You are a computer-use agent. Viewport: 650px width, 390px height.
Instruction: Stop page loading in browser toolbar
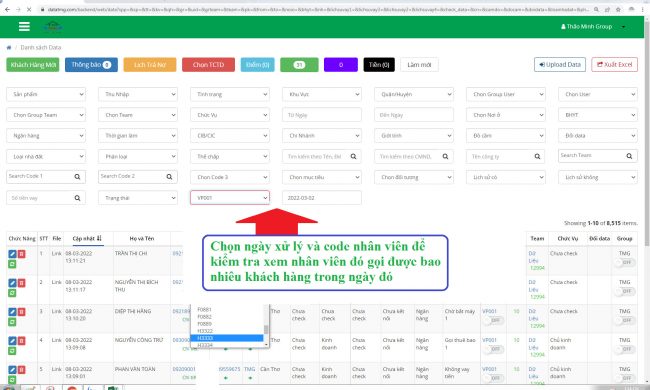coord(29,9)
